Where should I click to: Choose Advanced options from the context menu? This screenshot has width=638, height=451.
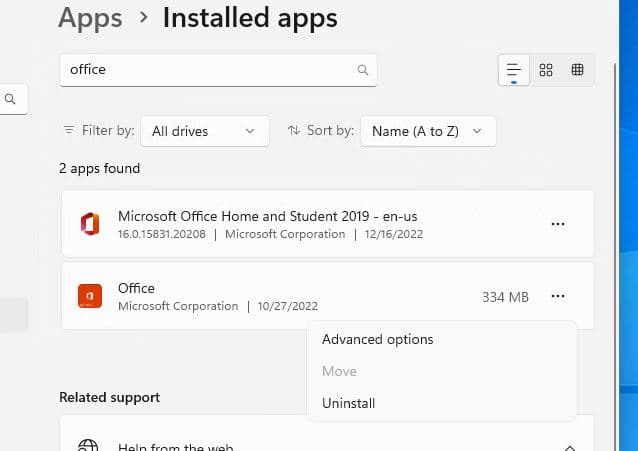[x=378, y=339]
